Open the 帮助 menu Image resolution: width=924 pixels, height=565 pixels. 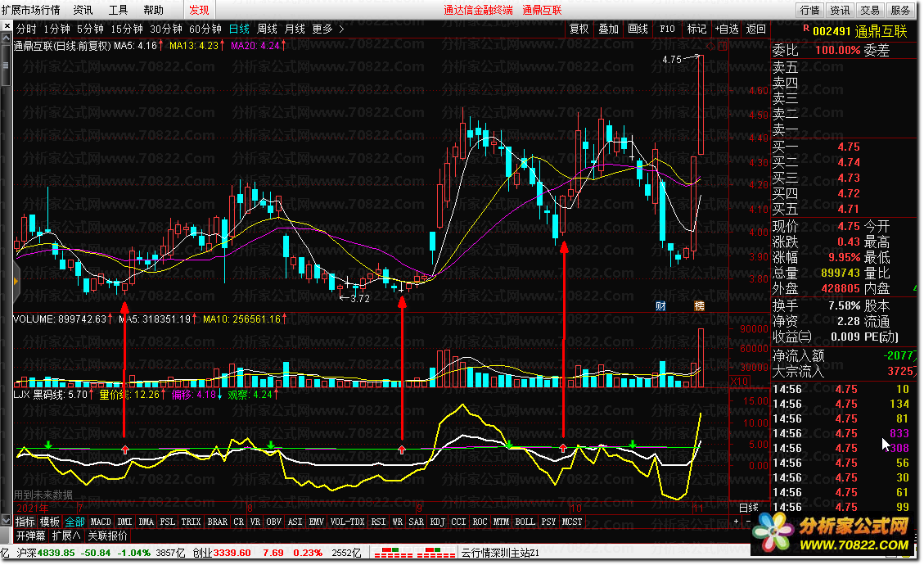coord(153,10)
